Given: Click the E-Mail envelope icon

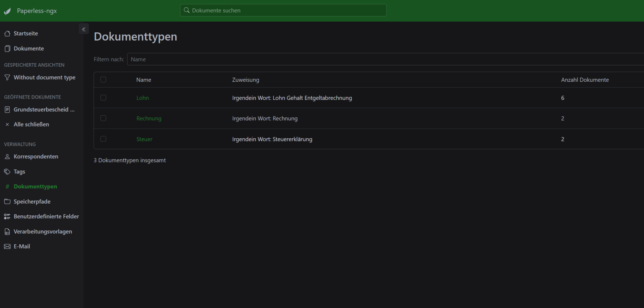Looking at the screenshot, I should tap(7, 246).
